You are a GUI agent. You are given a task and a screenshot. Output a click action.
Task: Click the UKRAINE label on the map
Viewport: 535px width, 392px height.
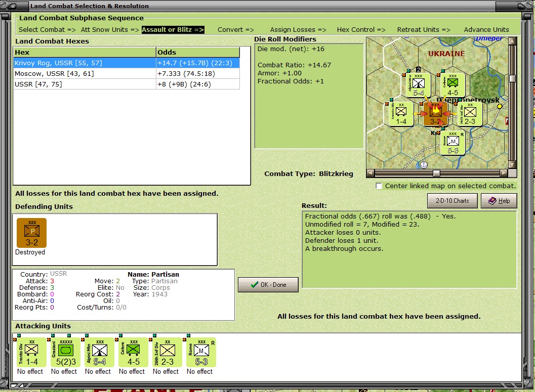[446, 54]
